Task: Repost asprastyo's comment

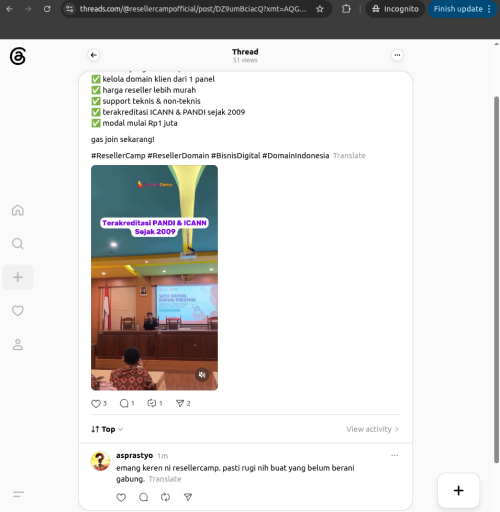Action: pos(165,497)
